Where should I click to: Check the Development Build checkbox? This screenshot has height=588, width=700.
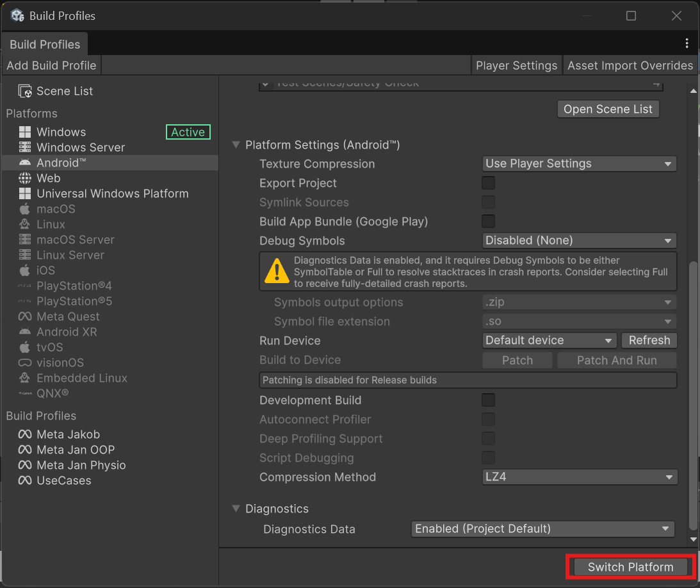pos(489,400)
